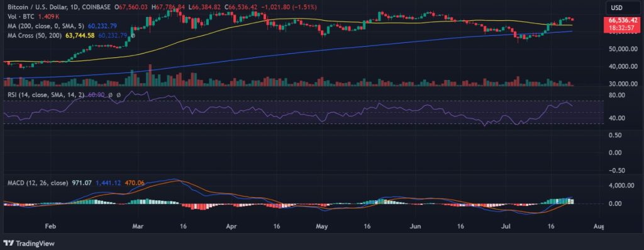
Task: Click the Aug date on the time axis
Action: (599, 226)
